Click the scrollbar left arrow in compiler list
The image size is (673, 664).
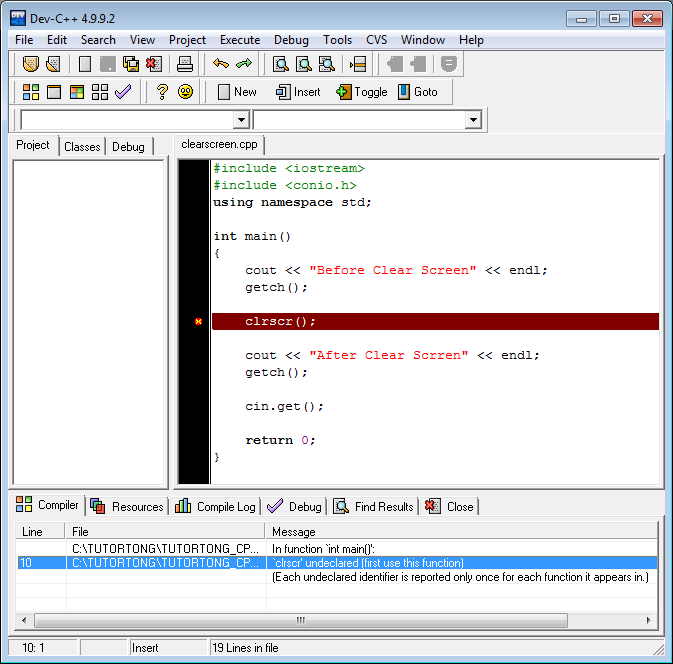(x=24, y=620)
